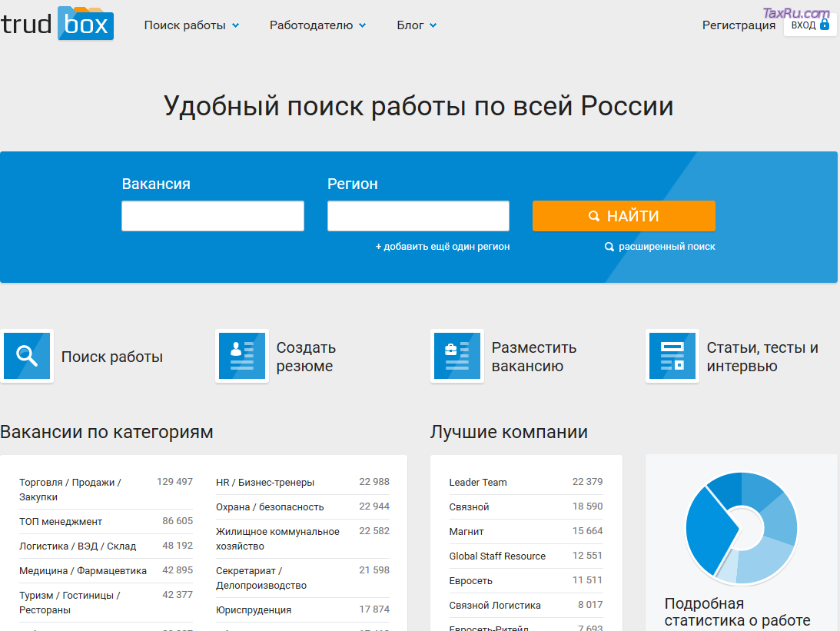The image size is (840, 631).
Task: Click the donut chart statistics graphic
Action: tap(740, 527)
